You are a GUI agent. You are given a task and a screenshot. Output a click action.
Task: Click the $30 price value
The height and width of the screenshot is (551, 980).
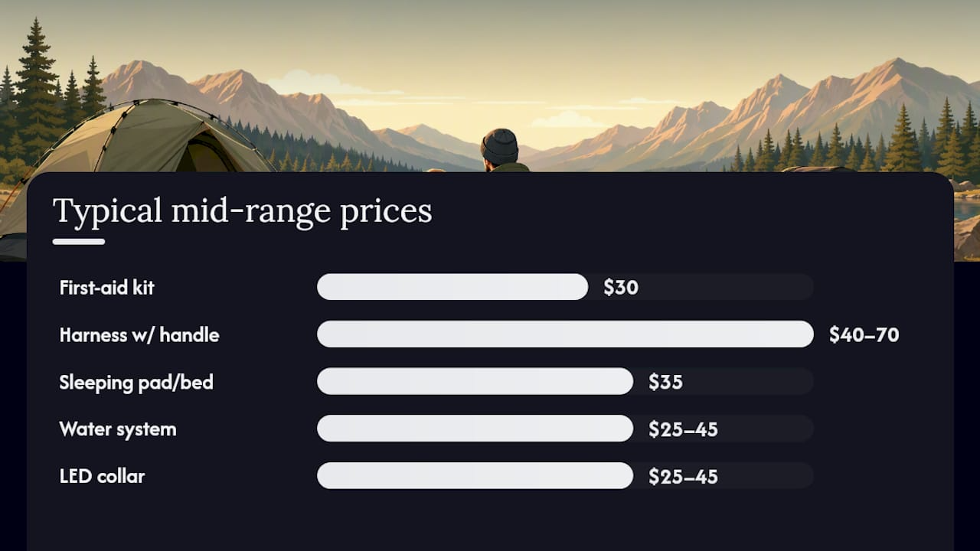point(621,288)
